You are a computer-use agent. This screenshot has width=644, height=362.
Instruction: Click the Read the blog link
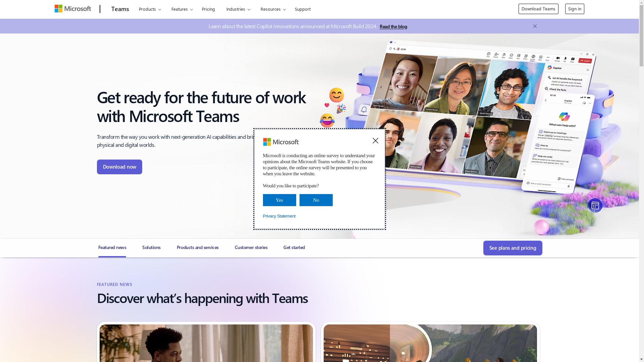click(393, 26)
